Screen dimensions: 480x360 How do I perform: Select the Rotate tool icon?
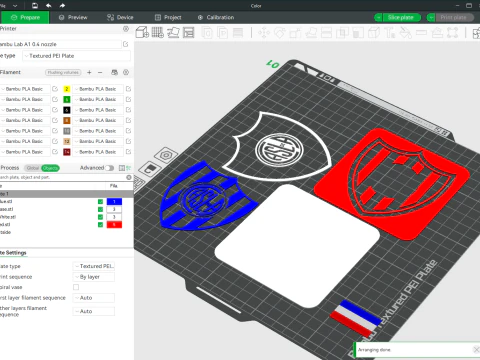coord(280,33)
